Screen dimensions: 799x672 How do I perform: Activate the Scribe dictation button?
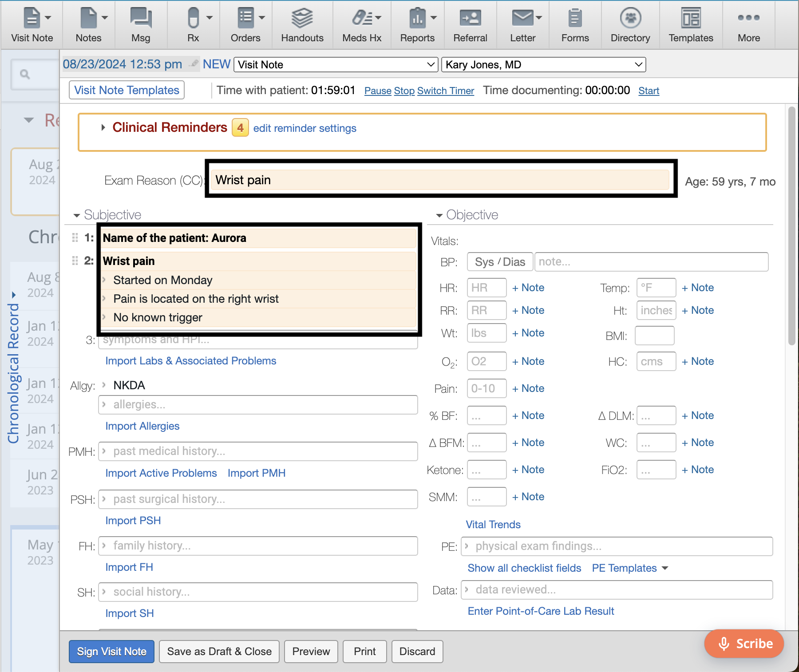click(x=744, y=644)
